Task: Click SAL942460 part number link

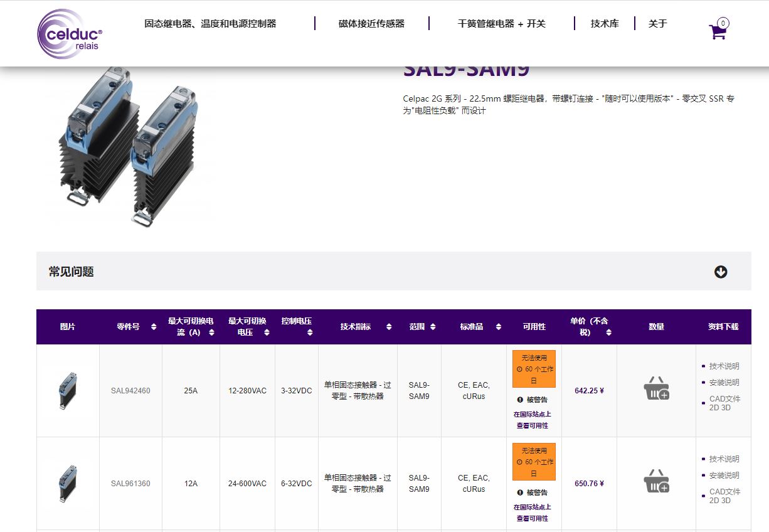Action: (x=130, y=391)
